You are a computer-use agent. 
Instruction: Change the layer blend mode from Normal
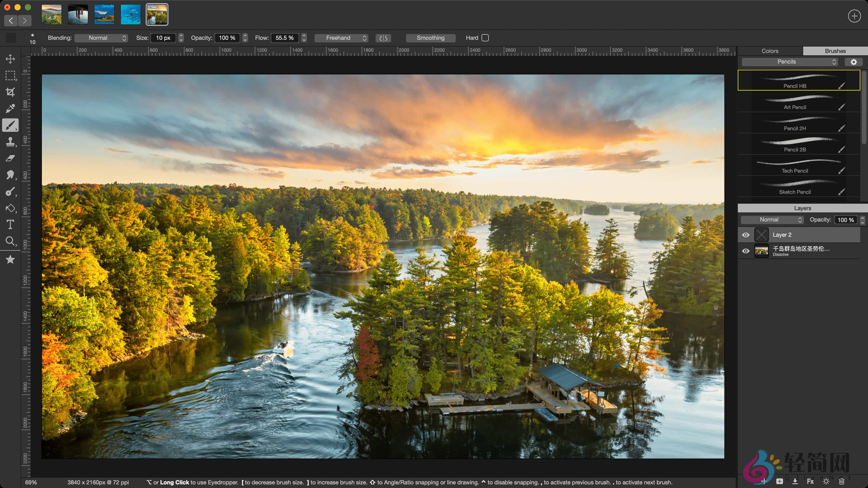pos(772,219)
